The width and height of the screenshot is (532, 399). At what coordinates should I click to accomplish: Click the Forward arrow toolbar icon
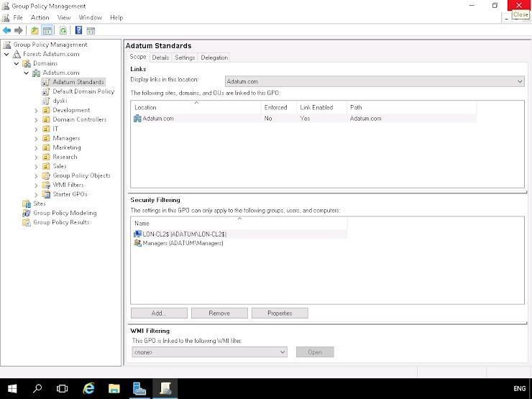[x=19, y=30]
